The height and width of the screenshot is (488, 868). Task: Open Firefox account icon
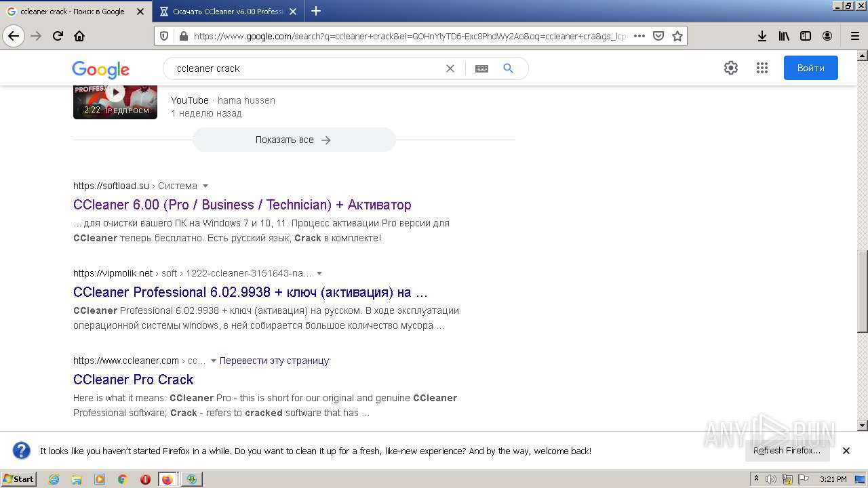(827, 36)
